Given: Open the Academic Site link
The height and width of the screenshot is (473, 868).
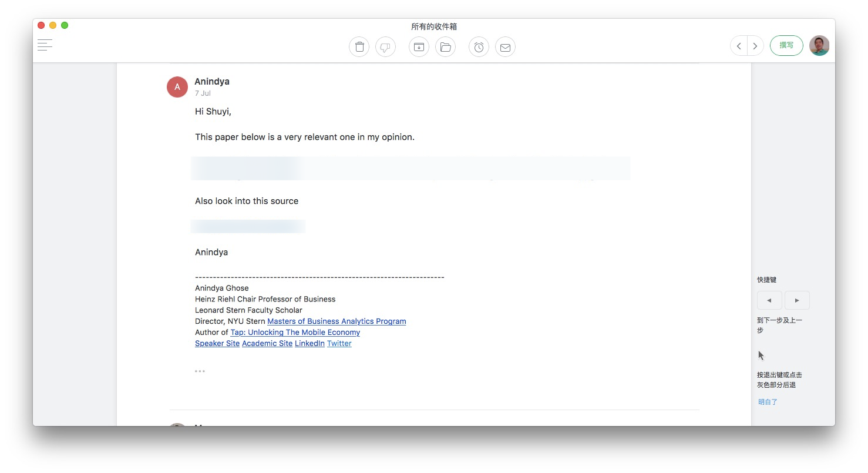Looking at the screenshot, I should pyautogui.click(x=267, y=344).
